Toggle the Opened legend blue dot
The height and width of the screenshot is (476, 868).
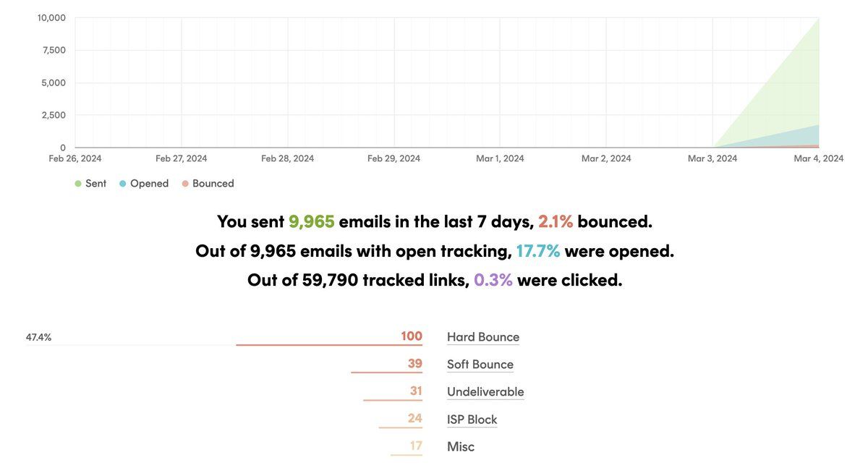coord(123,184)
